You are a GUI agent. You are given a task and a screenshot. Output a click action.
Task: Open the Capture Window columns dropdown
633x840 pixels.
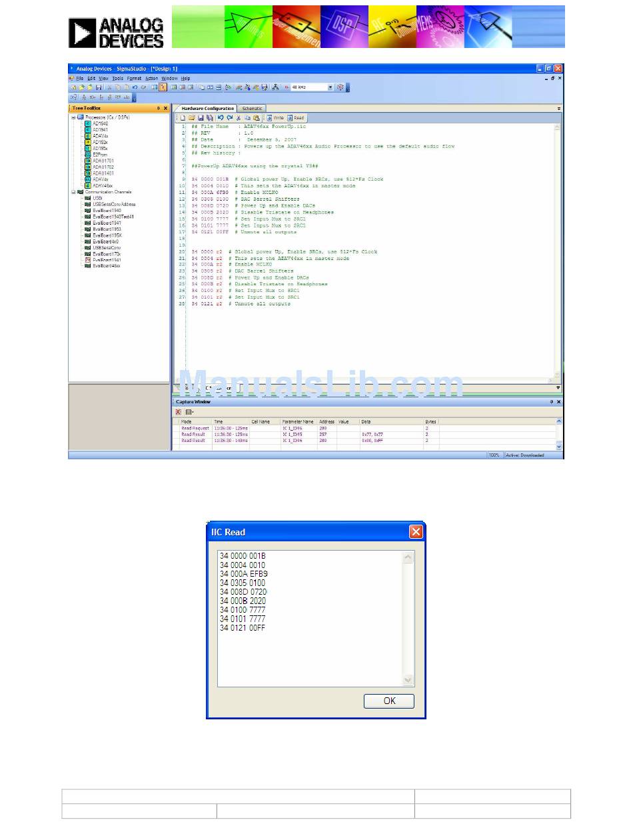click(x=189, y=412)
